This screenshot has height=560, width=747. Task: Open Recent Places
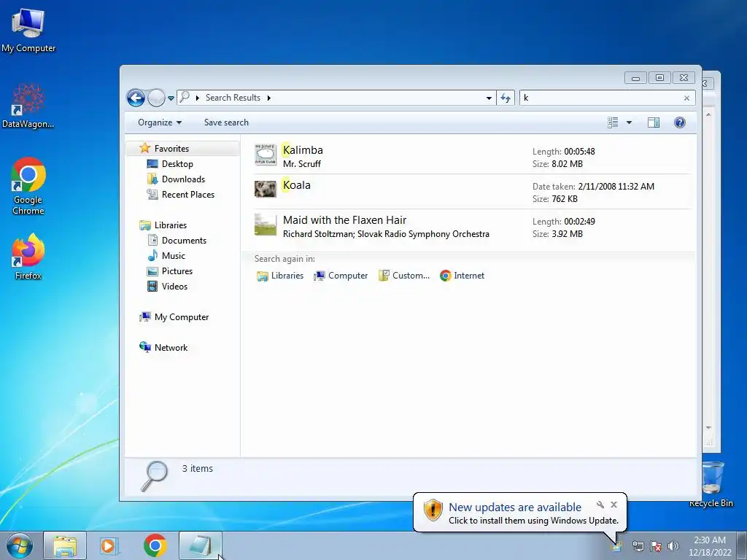coord(188,194)
